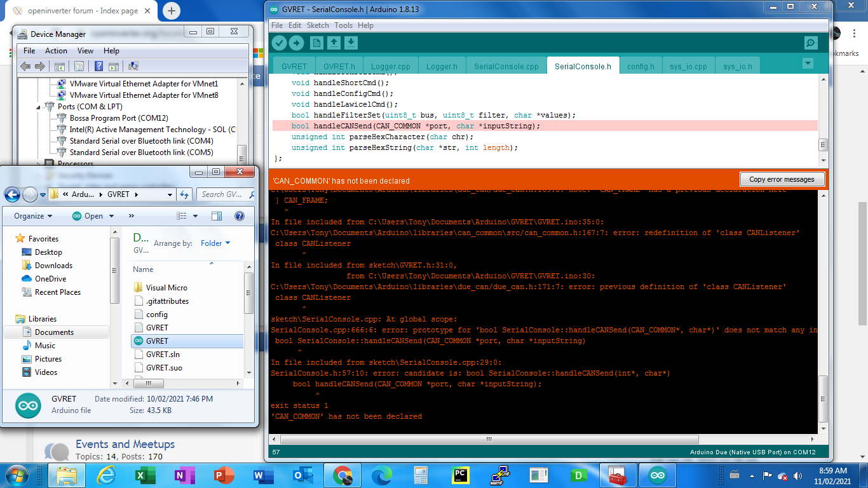Click the Device Manager Help toolbar icon
The height and width of the screenshot is (488, 868).
pos(98,66)
